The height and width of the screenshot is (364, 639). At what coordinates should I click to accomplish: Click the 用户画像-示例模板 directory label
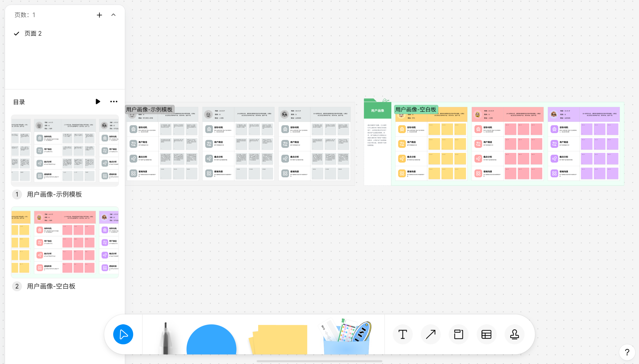point(54,194)
